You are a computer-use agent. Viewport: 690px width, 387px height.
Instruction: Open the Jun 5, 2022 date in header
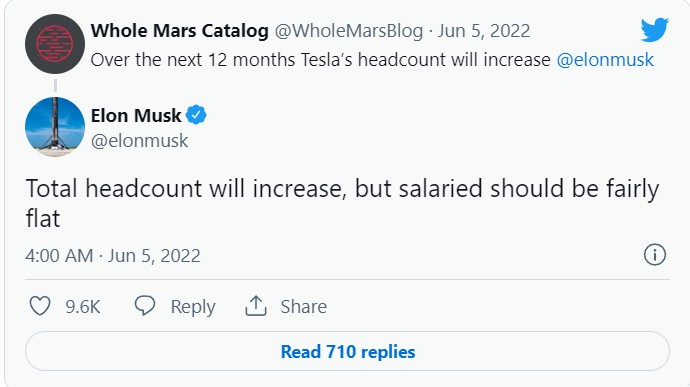click(484, 31)
